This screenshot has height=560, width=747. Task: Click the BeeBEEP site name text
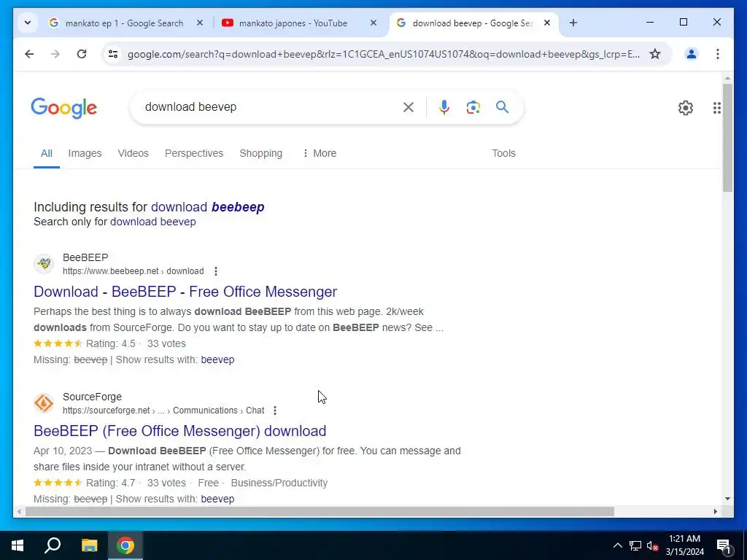pyautogui.click(x=85, y=257)
